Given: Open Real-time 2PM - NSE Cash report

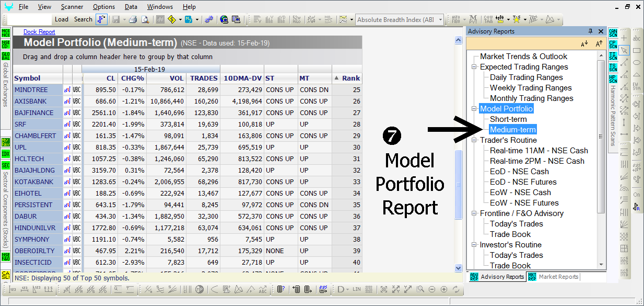Looking at the screenshot, I should click(537, 161).
